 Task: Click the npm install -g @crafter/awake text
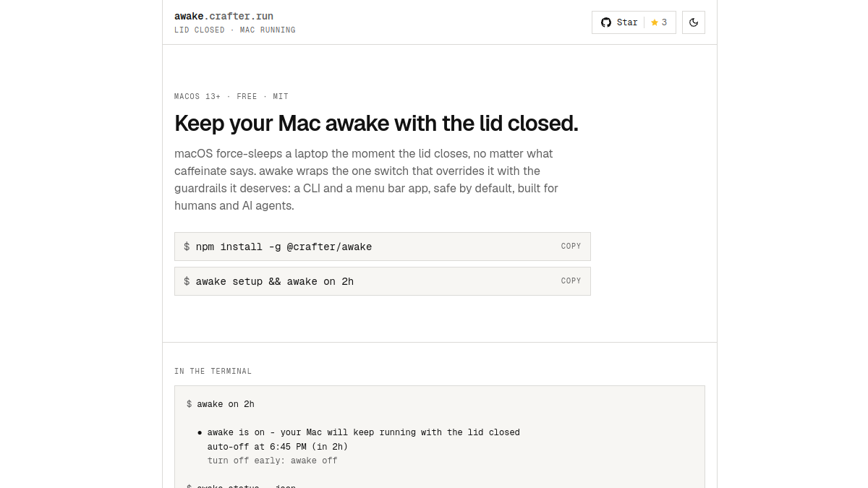click(284, 247)
